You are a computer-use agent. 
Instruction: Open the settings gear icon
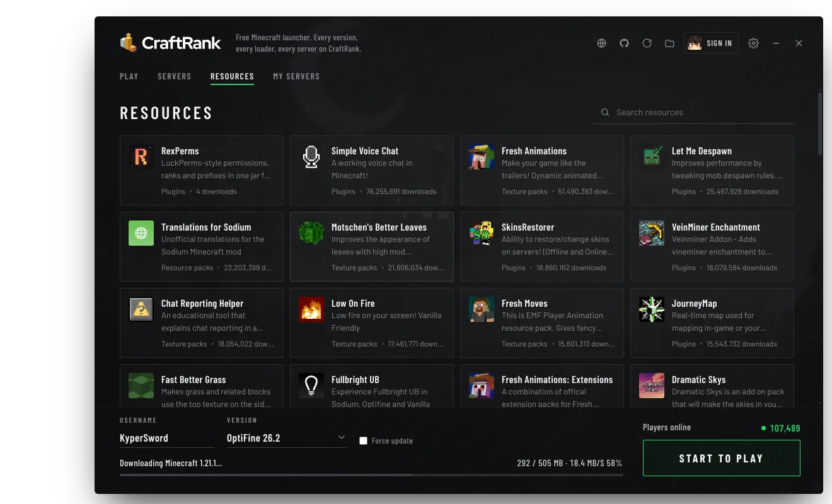753,43
